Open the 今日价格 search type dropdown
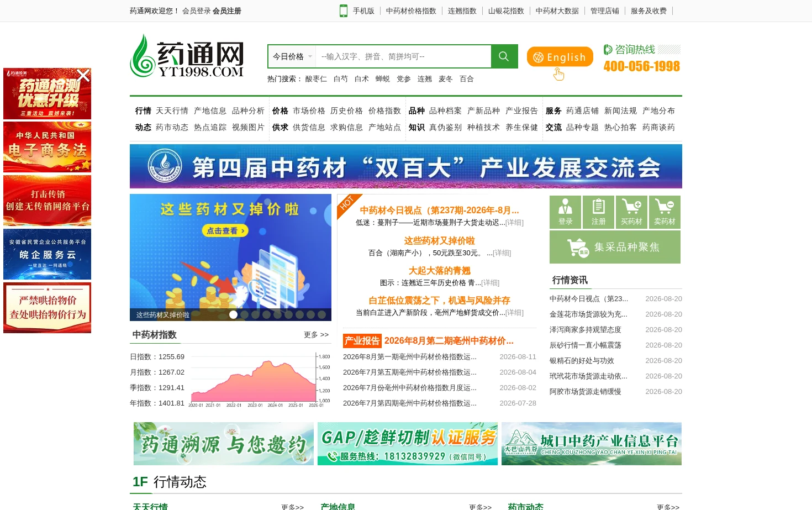Screen dimensions: 812x510 tap(292, 56)
